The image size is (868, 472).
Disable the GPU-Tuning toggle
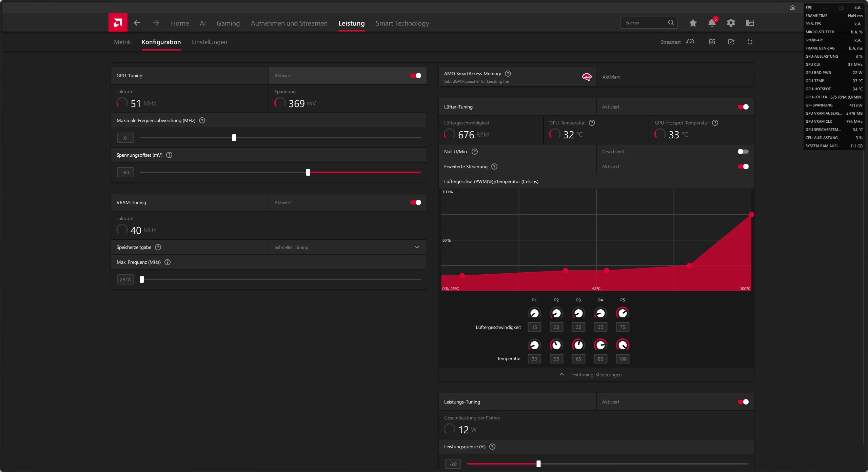coord(416,76)
